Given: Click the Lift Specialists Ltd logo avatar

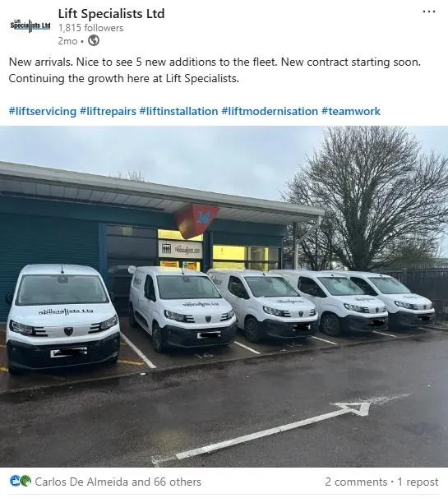Looking at the screenshot, I should point(30,25).
